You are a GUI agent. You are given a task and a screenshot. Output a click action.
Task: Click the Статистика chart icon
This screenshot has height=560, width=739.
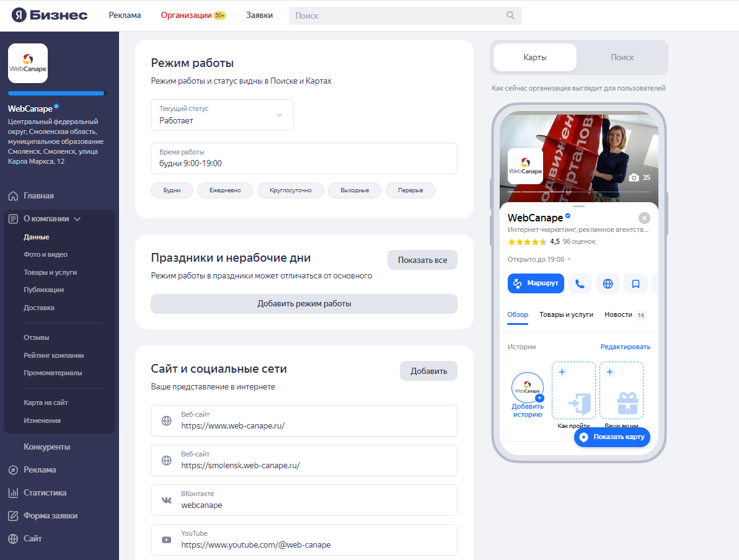(13, 492)
